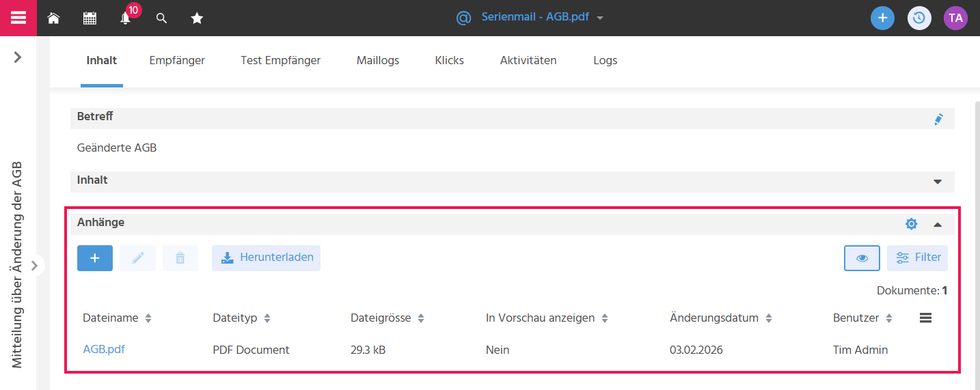Open the TA user avatar menu
Viewport: 980px width, 390px height.
[x=955, y=18]
